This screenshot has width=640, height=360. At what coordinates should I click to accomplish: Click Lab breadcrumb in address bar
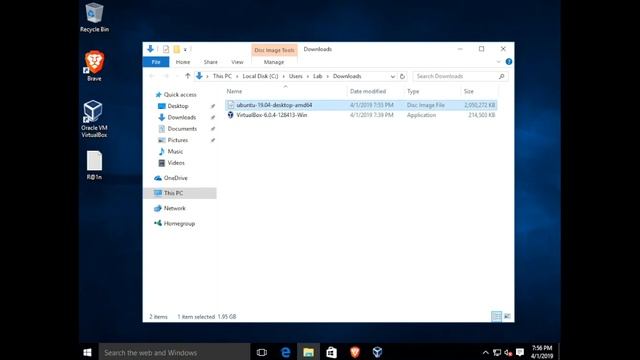click(x=317, y=76)
